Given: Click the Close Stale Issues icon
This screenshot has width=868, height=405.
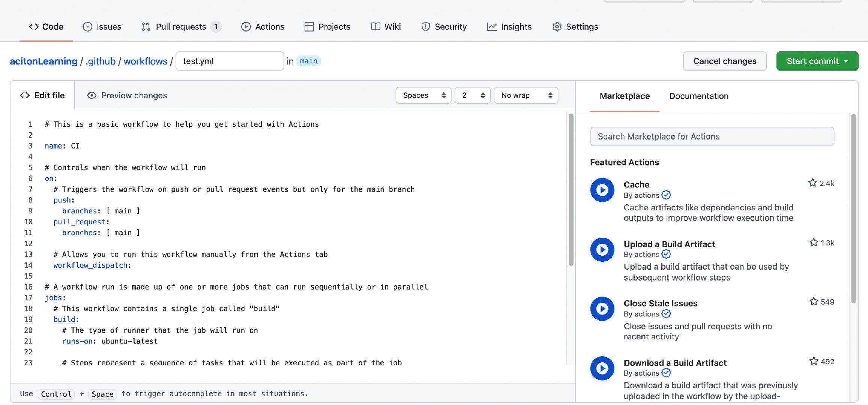Looking at the screenshot, I should pos(602,309).
